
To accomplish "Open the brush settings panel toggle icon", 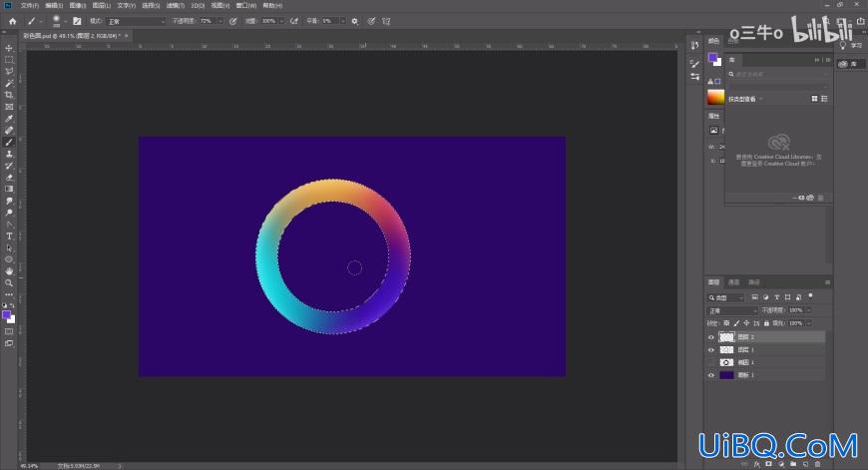I will 77,21.
